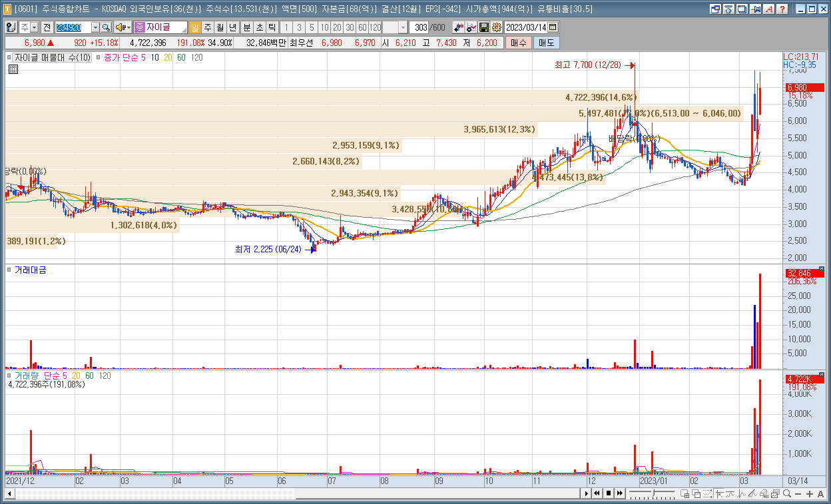831x504 pixels.
Task: Click the 매수 buy button
Action: tap(518, 43)
